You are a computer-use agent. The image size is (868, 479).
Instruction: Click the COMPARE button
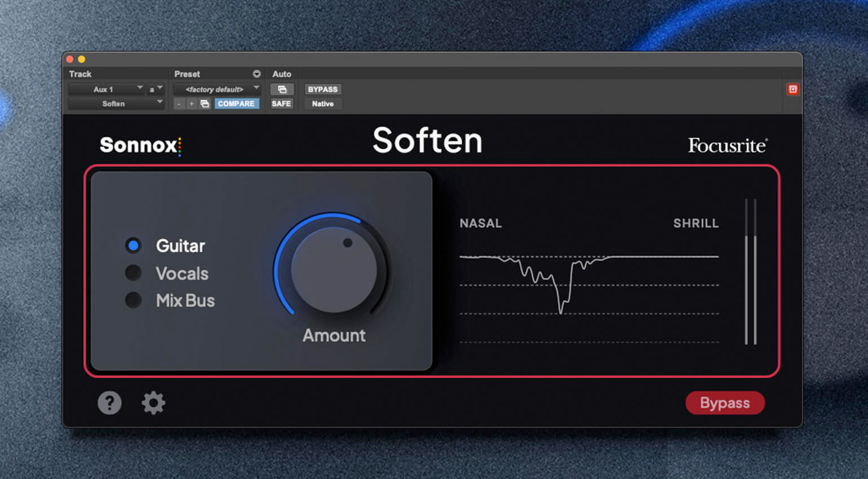click(237, 104)
